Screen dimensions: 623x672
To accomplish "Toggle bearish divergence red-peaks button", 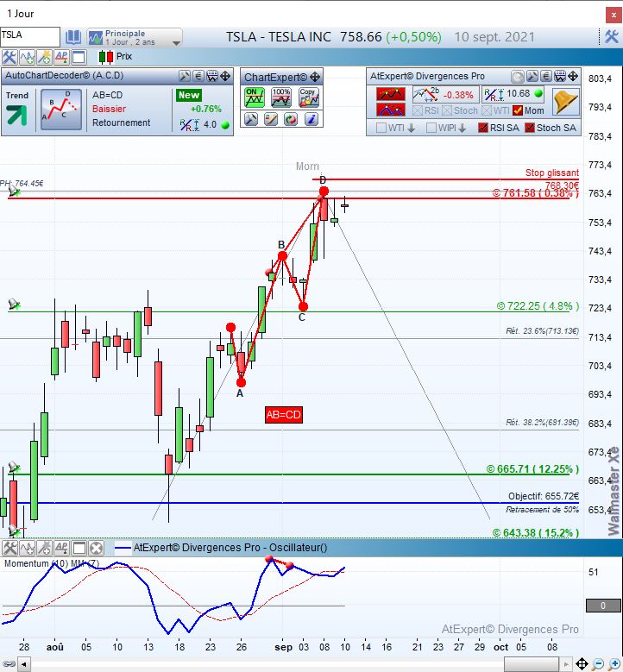I will click(x=391, y=94).
